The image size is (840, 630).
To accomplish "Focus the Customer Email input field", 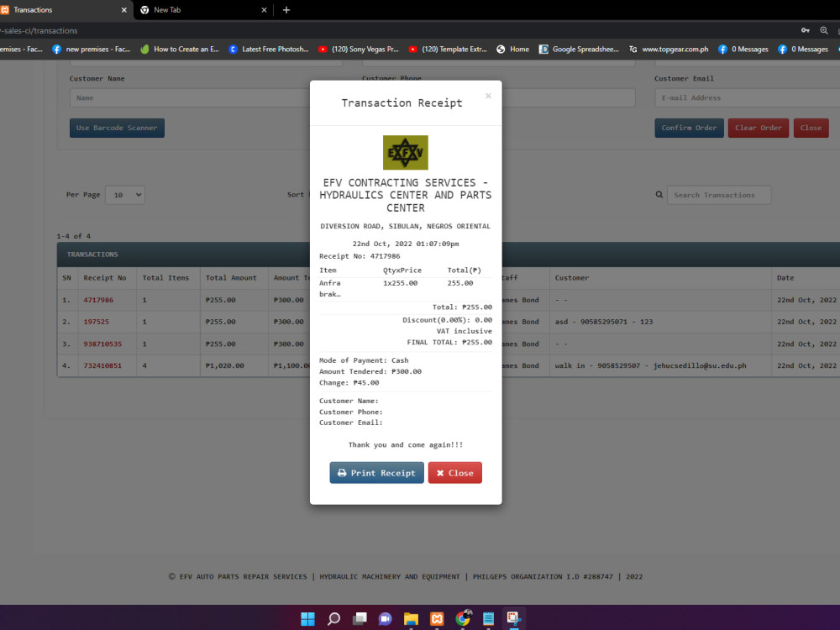I will (x=748, y=98).
